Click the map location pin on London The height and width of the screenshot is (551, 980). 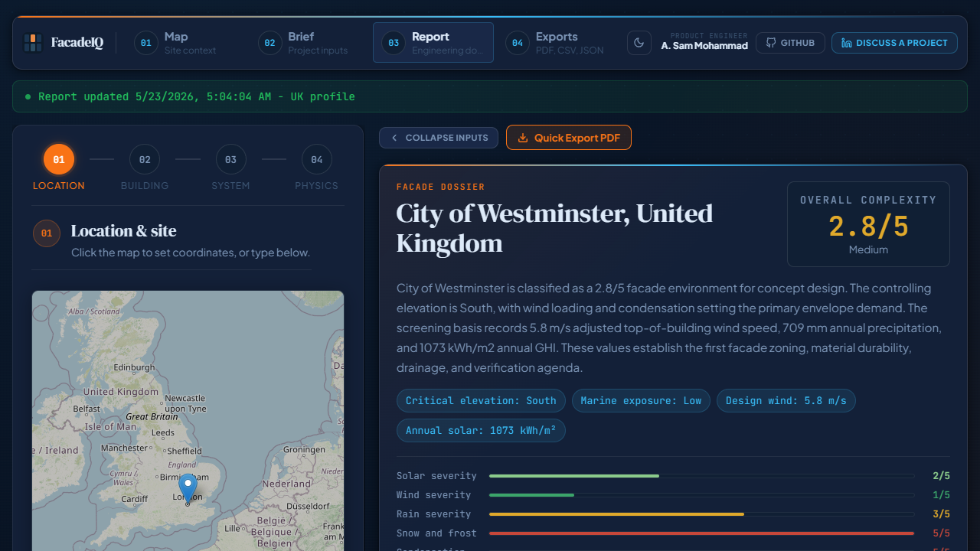pos(188,490)
